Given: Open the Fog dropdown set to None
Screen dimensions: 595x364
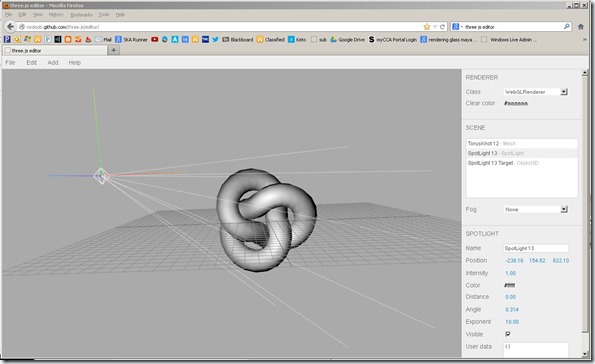Looking at the screenshot, I should pyautogui.click(x=535, y=209).
